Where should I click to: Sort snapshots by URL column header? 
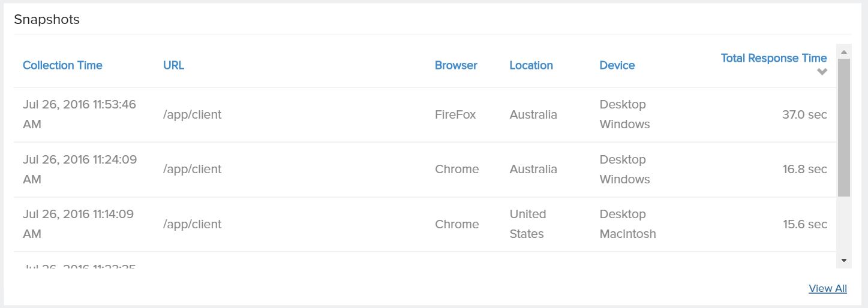(173, 65)
